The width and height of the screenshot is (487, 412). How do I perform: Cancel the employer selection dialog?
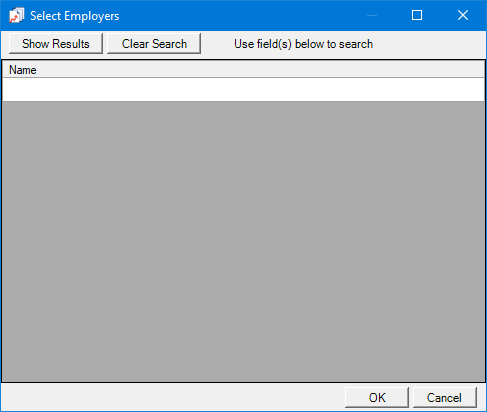coord(445,398)
